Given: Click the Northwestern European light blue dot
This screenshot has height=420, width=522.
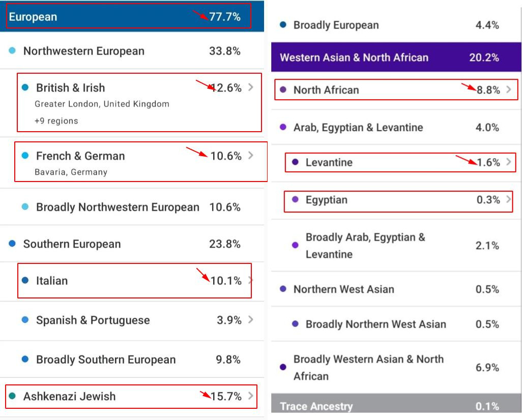Looking at the screenshot, I should coord(13,51).
